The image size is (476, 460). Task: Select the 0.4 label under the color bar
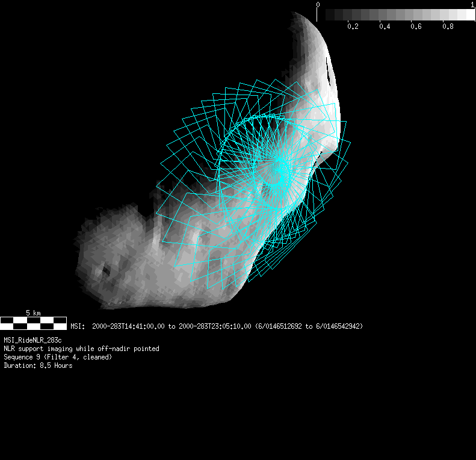[x=385, y=26]
